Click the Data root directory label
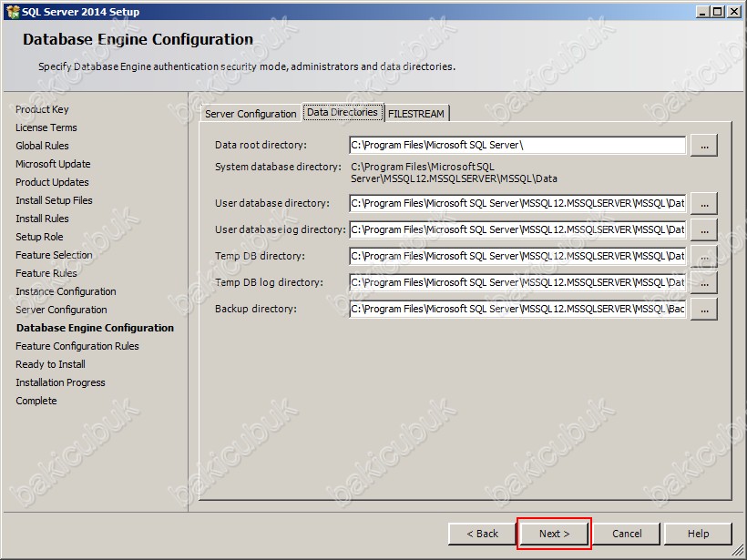 (x=261, y=145)
